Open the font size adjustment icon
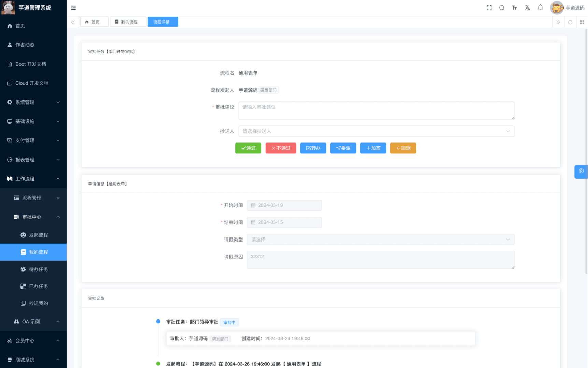Screen dimensions: 588x368 click(514, 8)
